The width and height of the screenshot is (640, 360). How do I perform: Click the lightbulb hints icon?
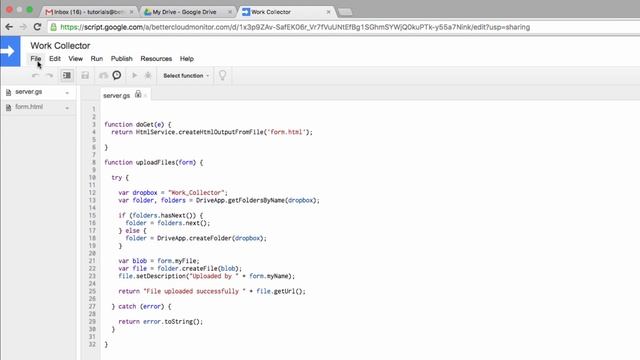pos(222,75)
